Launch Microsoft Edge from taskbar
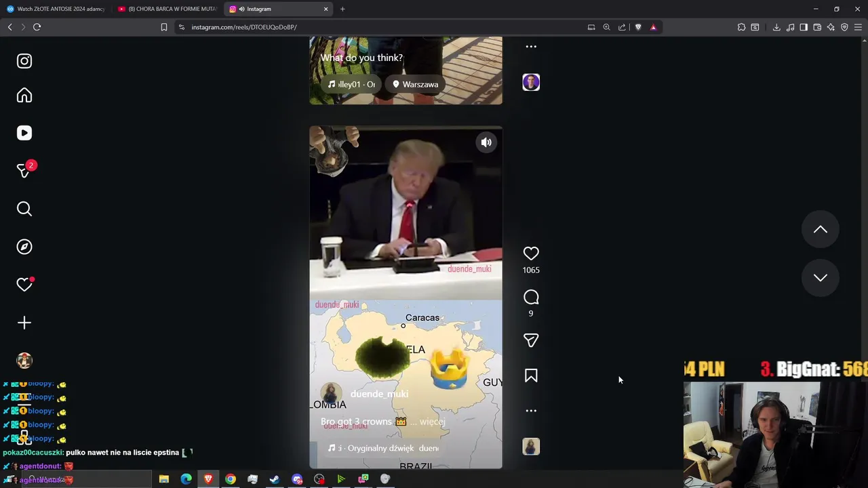868x488 pixels. pyautogui.click(x=186, y=479)
